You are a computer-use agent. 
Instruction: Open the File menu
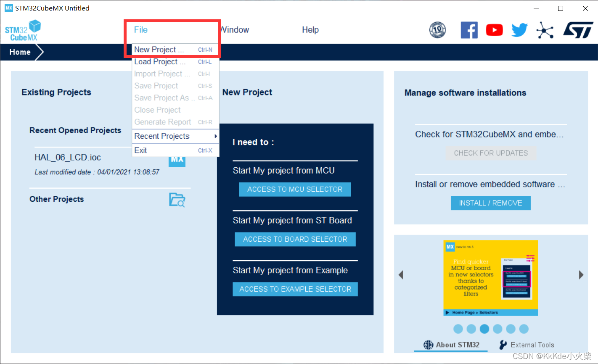(141, 30)
